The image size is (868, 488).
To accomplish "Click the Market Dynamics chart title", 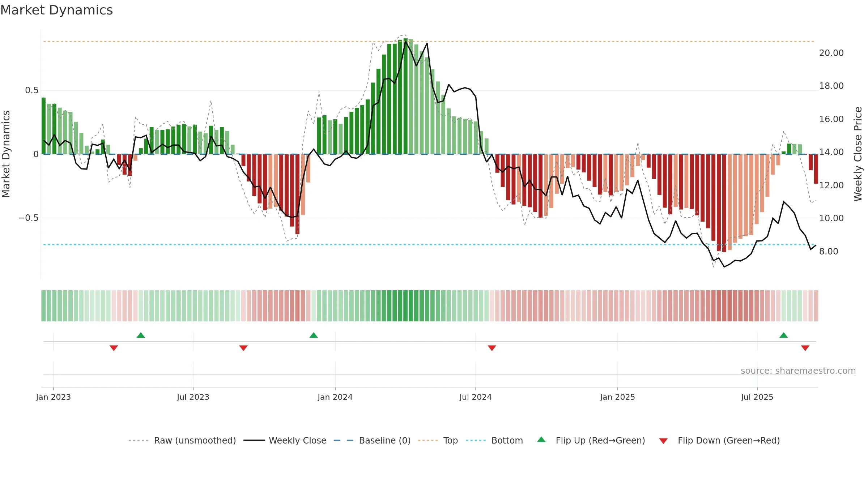I will [56, 10].
